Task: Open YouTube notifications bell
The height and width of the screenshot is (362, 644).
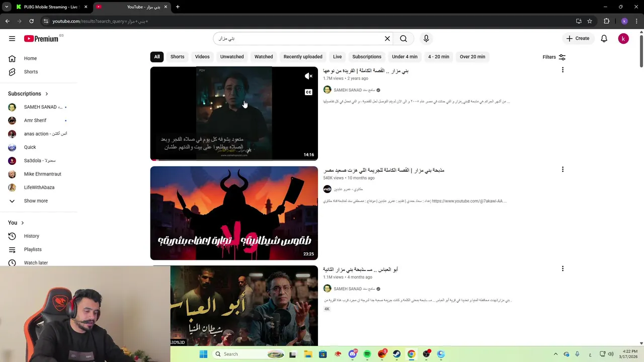Action: [x=604, y=38]
